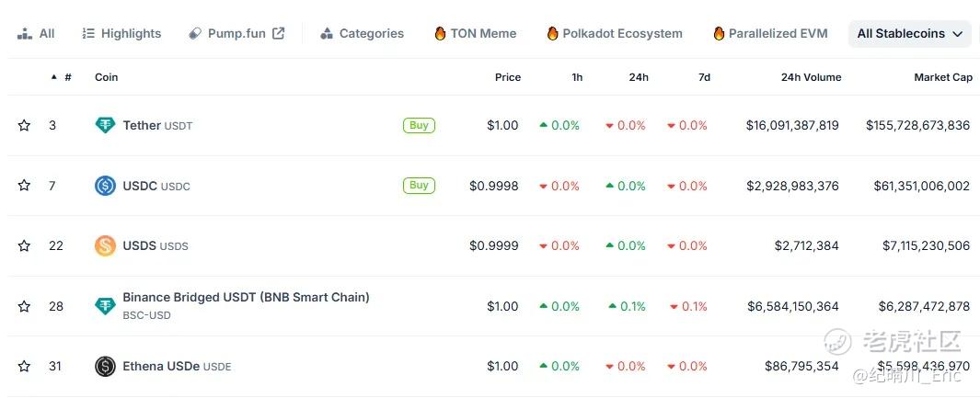Screen dimensions: 980x398
Task: Click the USDS coin logo icon
Action: (x=106, y=245)
